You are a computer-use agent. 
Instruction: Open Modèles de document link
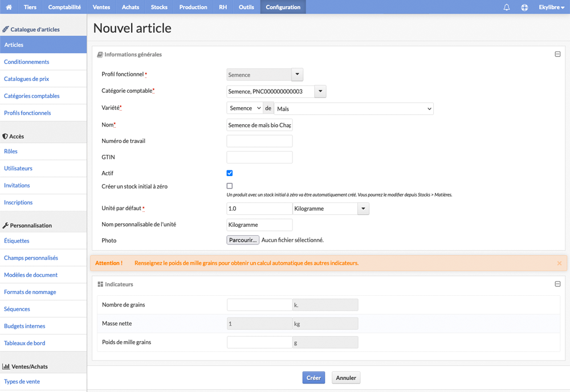click(43, 275)
